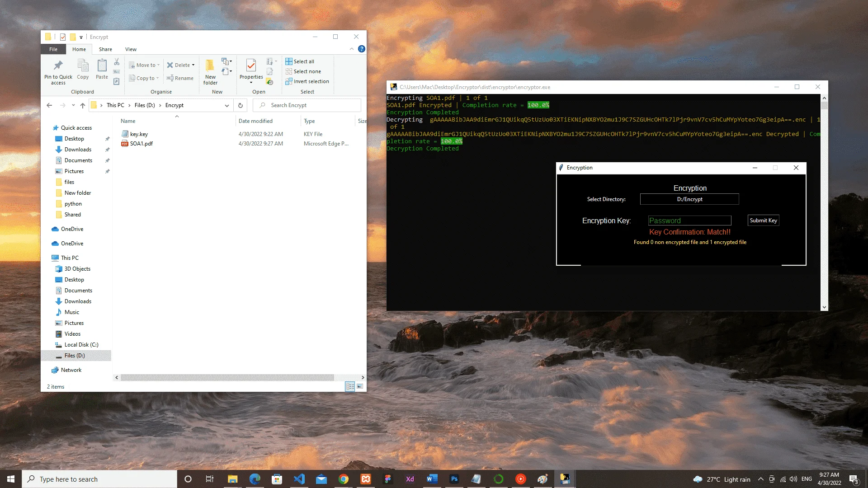This screenshot has height=488, width=868.
Task: Open Task View on the taskbar
Action: coord(210,479)
